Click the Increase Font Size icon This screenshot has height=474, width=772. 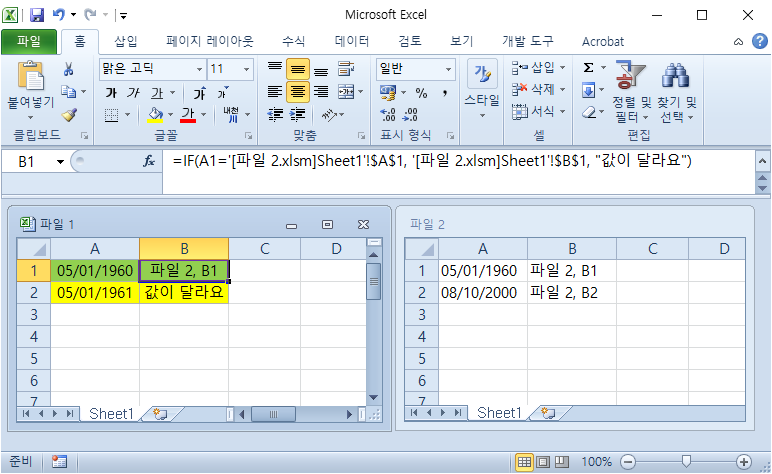pyautogui.click(x=199, y=93)
